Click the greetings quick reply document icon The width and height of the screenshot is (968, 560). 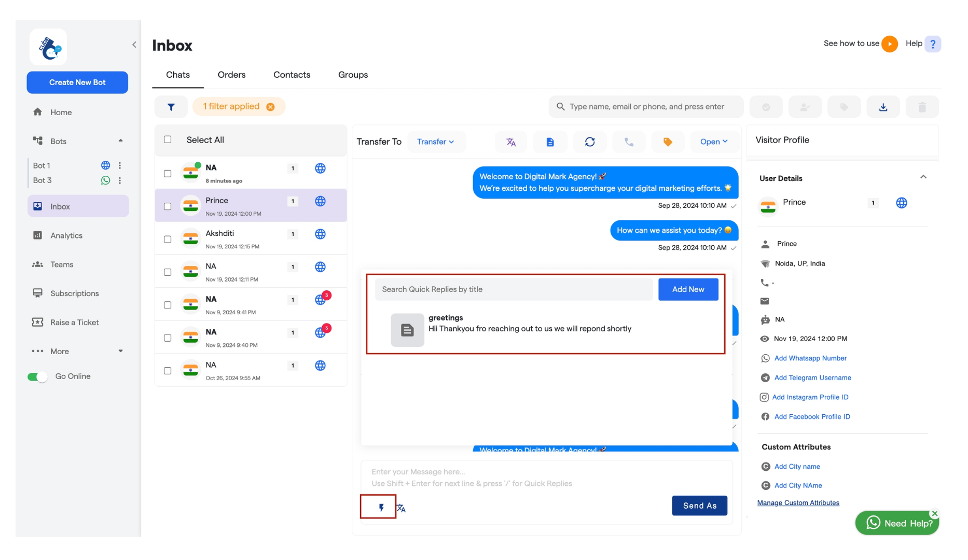[407, 330]
